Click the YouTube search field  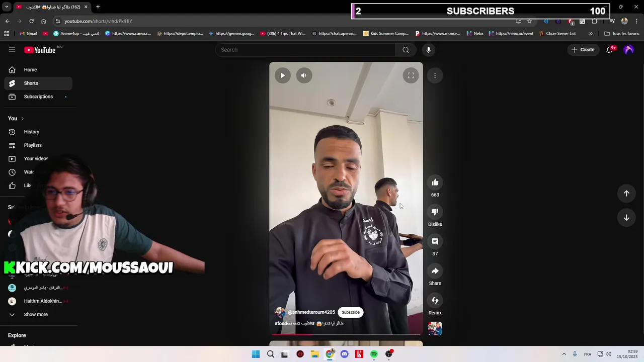306,50
